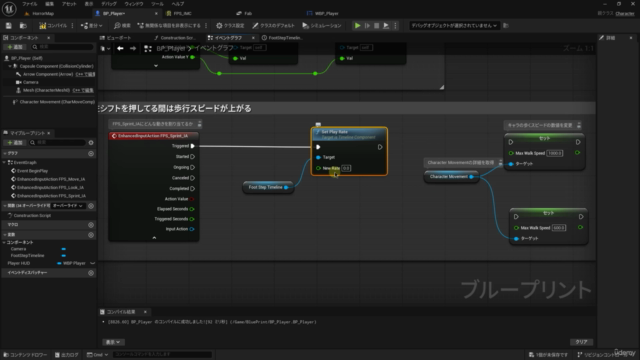Click the Character parent class link

(625, 13)
